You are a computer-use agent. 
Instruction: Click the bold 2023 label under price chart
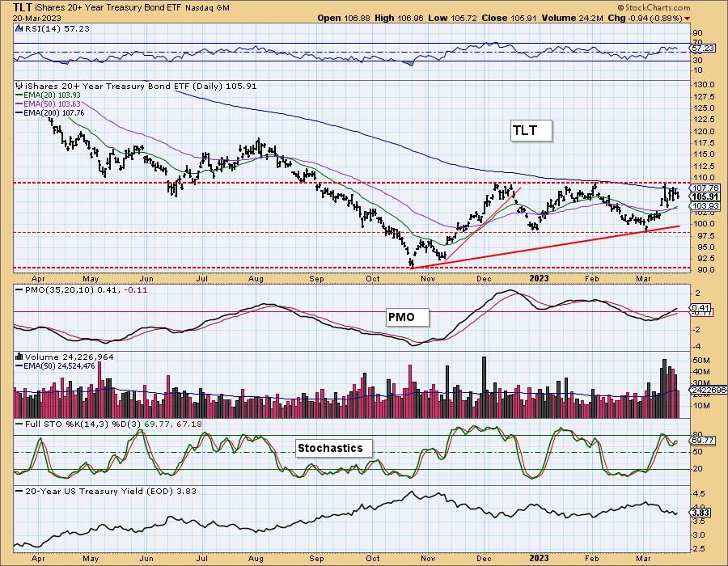(x=539, y=278)
